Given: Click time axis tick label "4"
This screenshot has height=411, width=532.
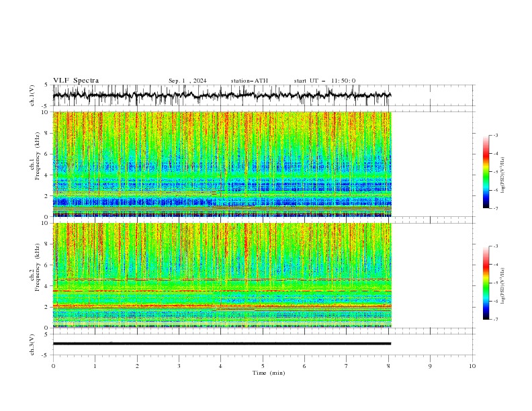Looking at the screenshot, I should click(220, 366).
